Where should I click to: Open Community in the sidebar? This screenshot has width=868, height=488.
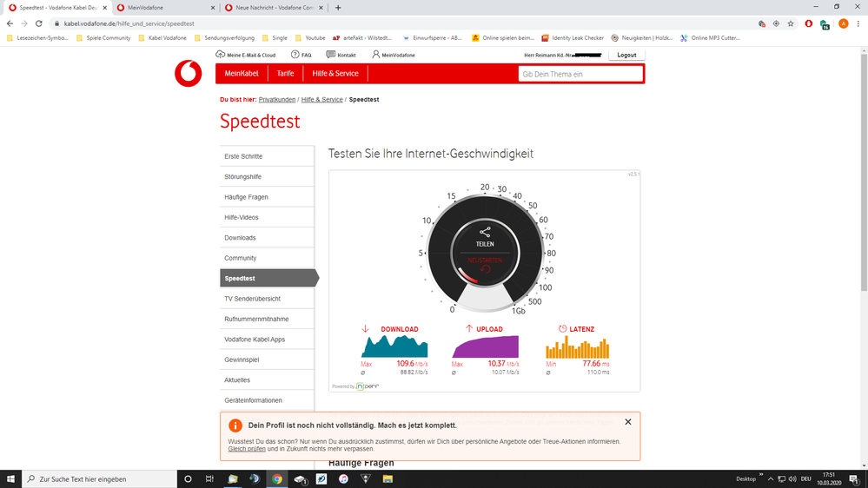[267, 259]
